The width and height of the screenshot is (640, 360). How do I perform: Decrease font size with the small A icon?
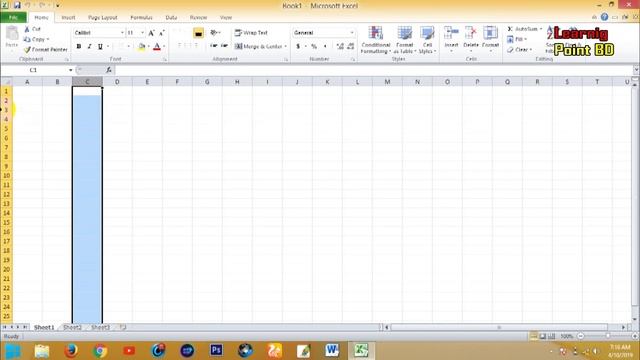pyautogui.click(x=162, y=33)
